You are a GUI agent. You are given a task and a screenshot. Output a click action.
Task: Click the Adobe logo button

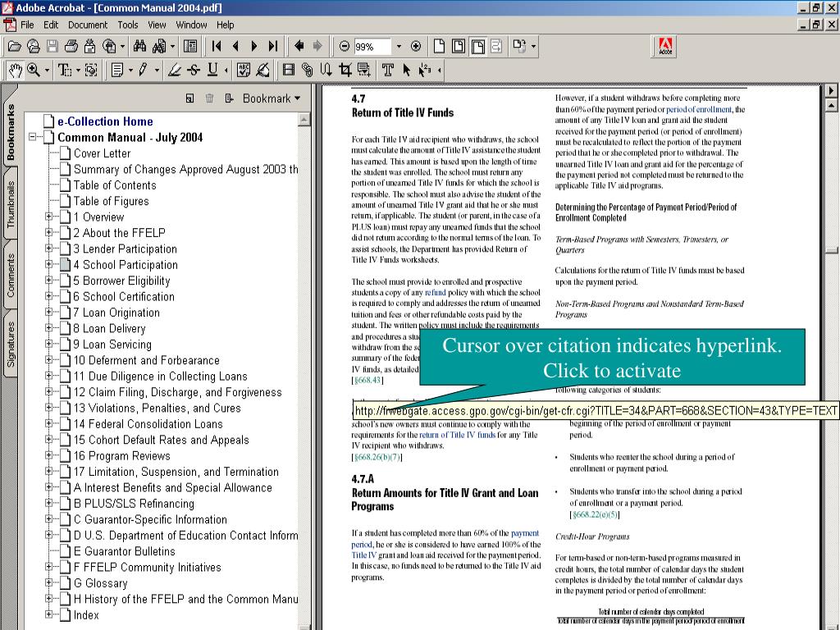point(664,47)
